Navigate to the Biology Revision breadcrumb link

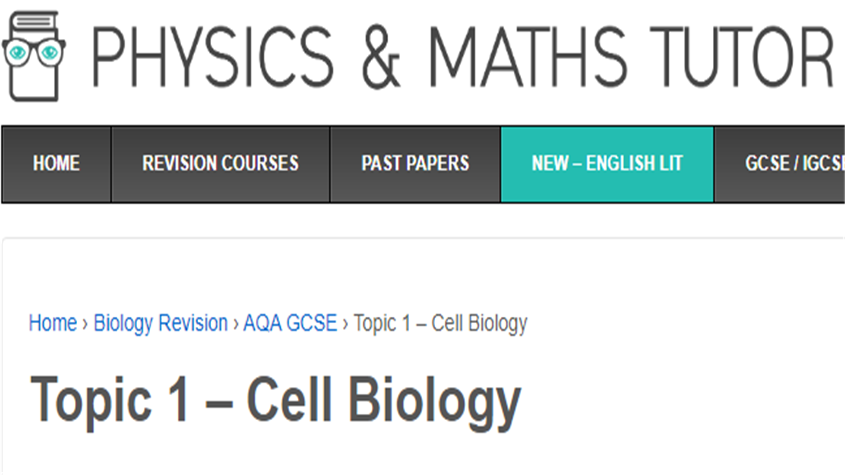(x=161, y=324)
